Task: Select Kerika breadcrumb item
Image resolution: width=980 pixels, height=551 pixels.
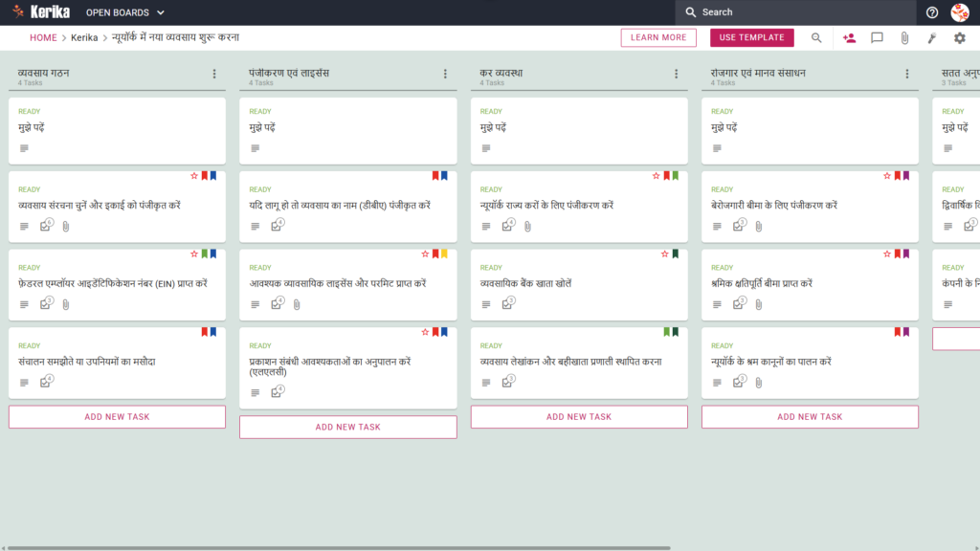Action: pyautogui.click(x=84, y=37)
